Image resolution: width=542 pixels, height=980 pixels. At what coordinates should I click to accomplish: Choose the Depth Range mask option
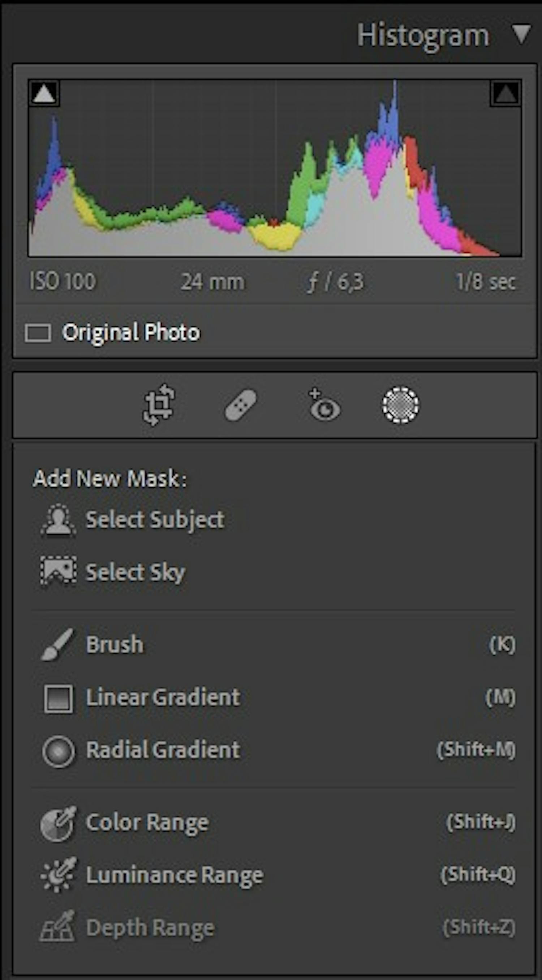(150, 927)
